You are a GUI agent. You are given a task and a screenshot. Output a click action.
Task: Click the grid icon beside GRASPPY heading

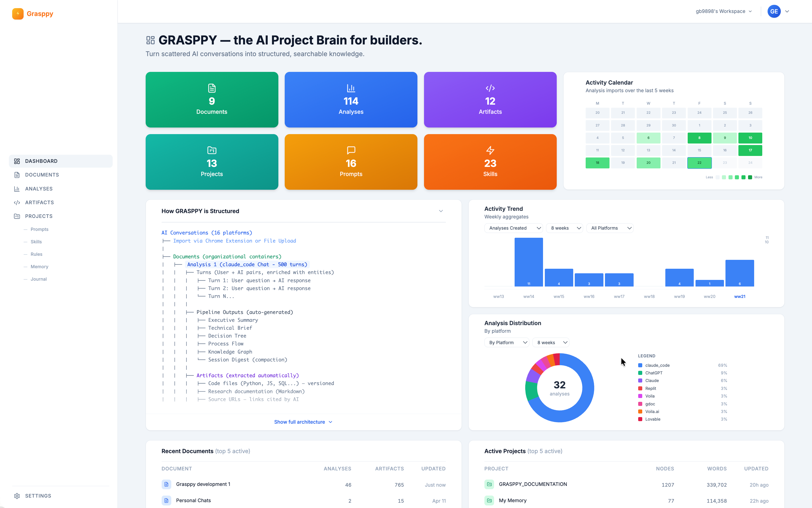point(150,40)
